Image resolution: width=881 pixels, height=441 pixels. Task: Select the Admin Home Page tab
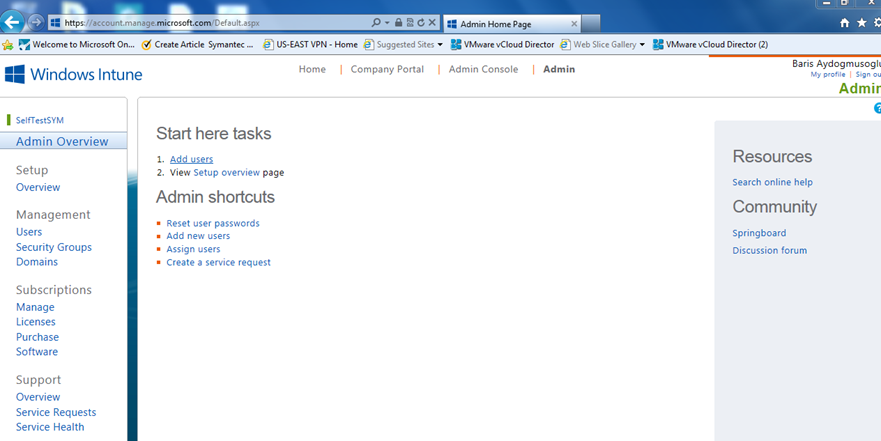[511, 24]
